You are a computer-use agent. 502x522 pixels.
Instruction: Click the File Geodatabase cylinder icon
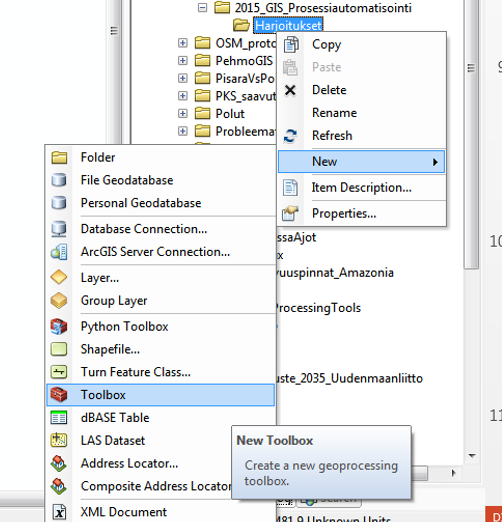click(x=59, y=180)
